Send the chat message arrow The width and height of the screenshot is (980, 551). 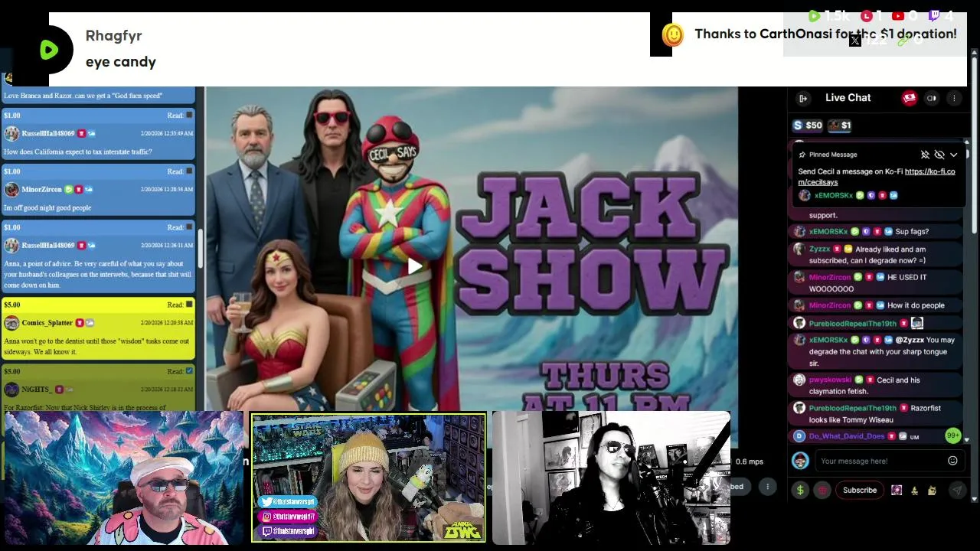click(x=957, y=491)
